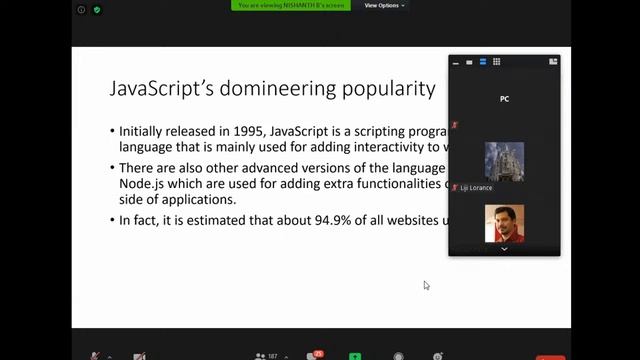Click the Record icon
This screenshot has width=640, height=360.
398,356
